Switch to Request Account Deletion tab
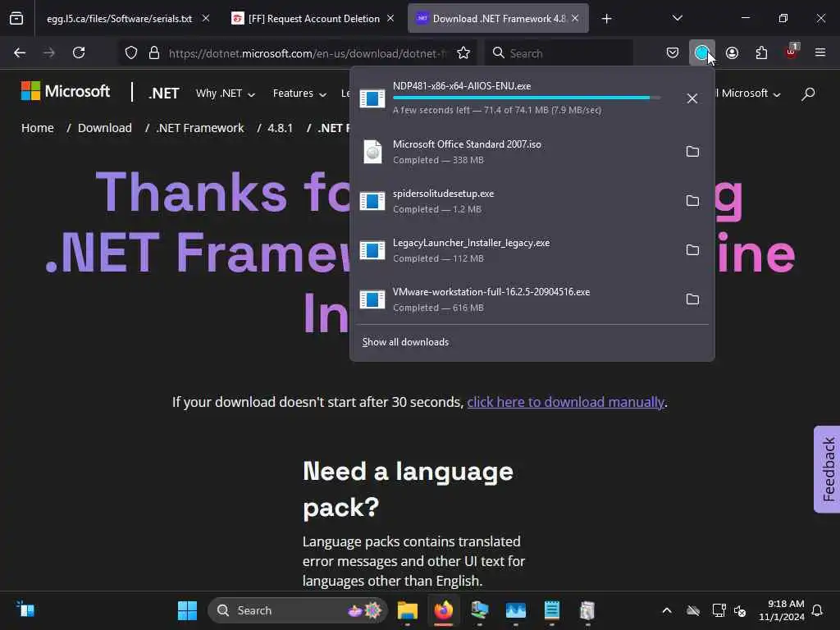This screenshot has width=840, height=630. [314, 19]
